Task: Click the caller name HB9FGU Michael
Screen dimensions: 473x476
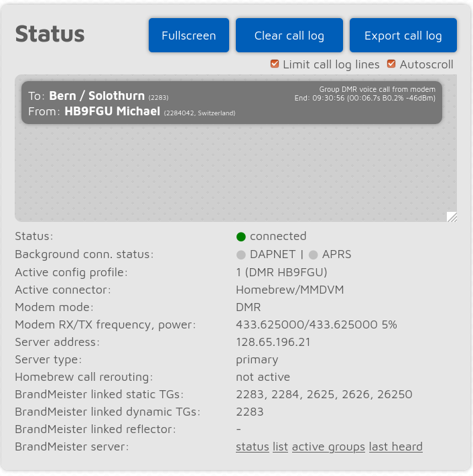Action: click(113, 111)
